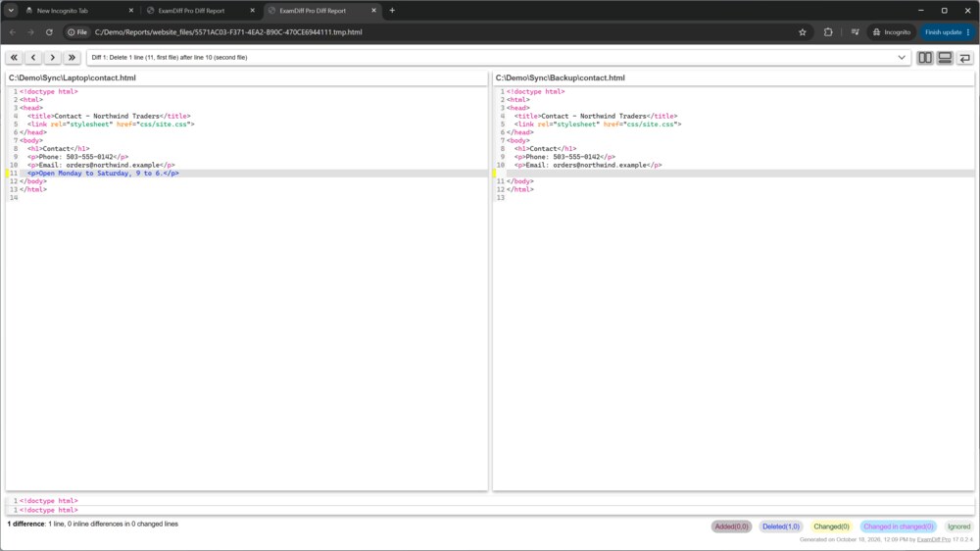The width and height of the screenshot is (980, 551).
Task: Click the Laptop\contact.html file path header
Action: pyautogui.click(x=72, y=78)
